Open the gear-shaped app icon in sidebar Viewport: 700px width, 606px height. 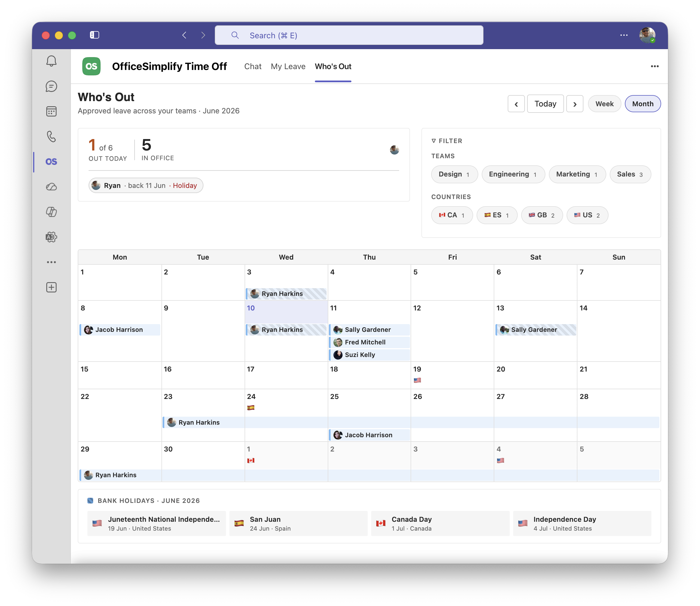[x=51, y=237]
